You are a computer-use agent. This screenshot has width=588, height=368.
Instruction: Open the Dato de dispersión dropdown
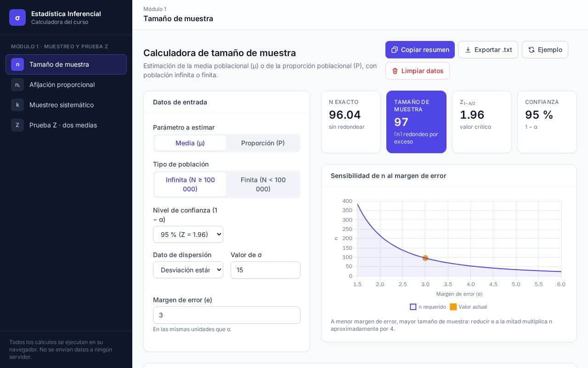[188, 270]
